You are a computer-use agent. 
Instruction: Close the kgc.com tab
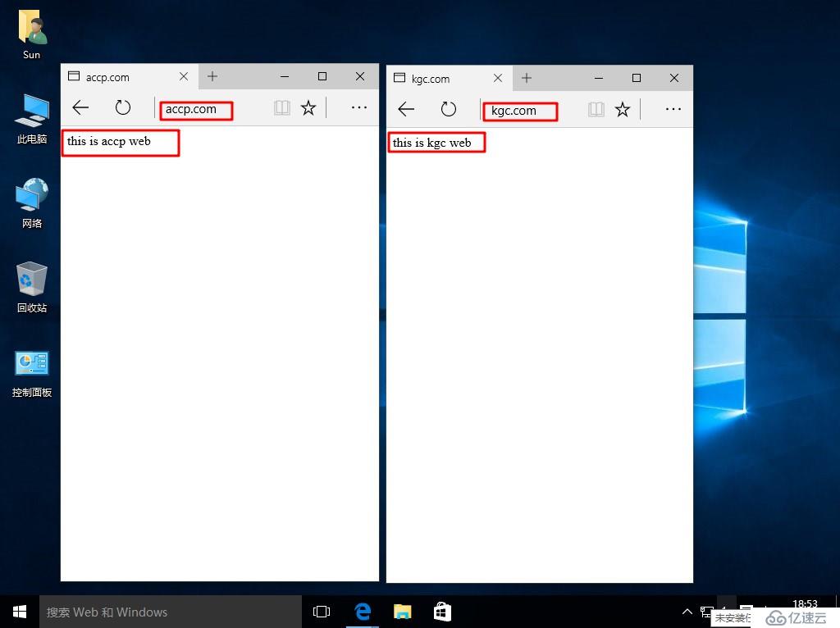tap(498, 78)
